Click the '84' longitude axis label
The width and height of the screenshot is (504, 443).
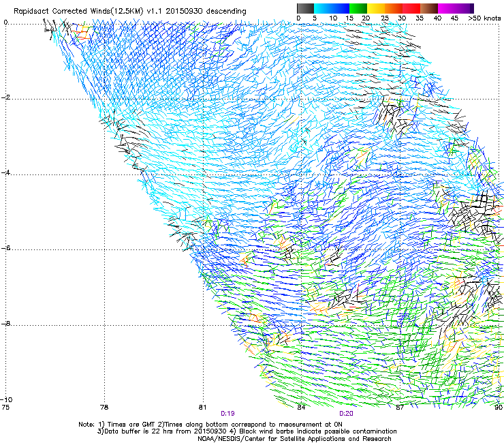(301, 408)
